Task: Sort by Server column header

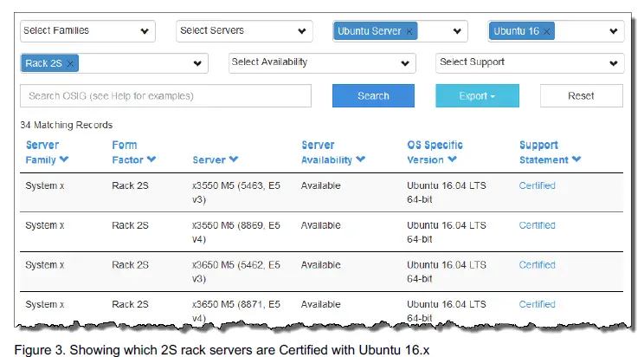Action: pos(216,160)
